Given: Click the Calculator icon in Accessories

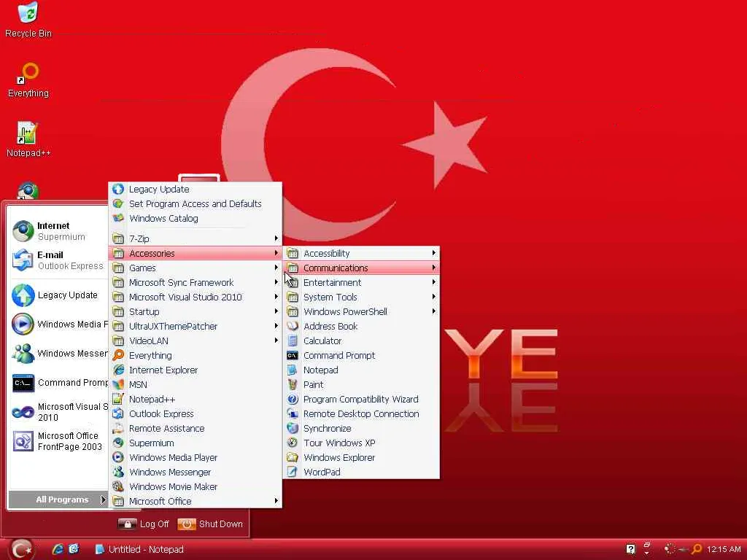Looking at the screenshot, I should pyautogui.click(x=293, y=341).
